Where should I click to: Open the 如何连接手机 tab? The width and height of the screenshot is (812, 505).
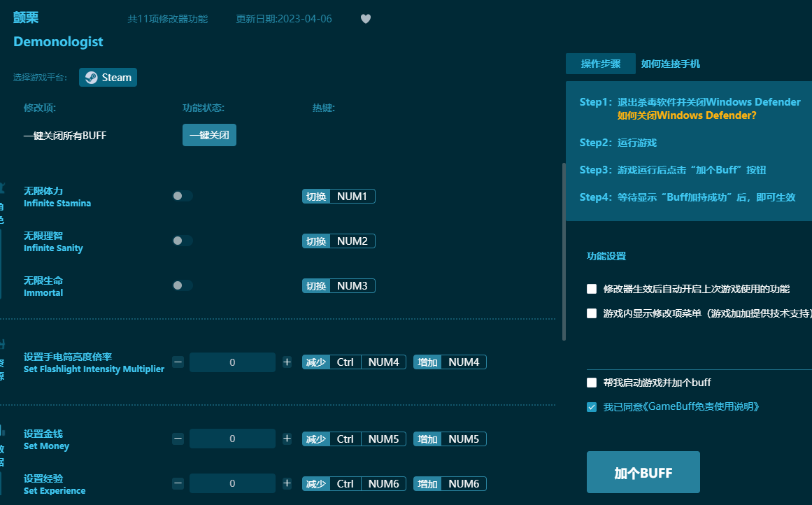[671, 64]
